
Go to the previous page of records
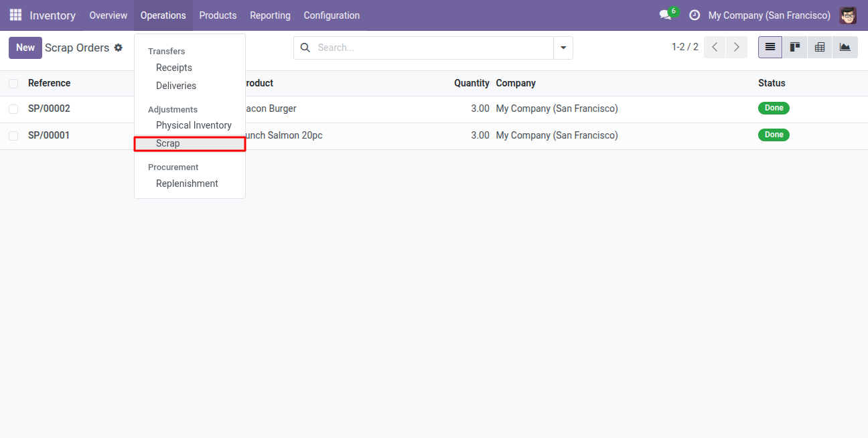coord(715,48)
